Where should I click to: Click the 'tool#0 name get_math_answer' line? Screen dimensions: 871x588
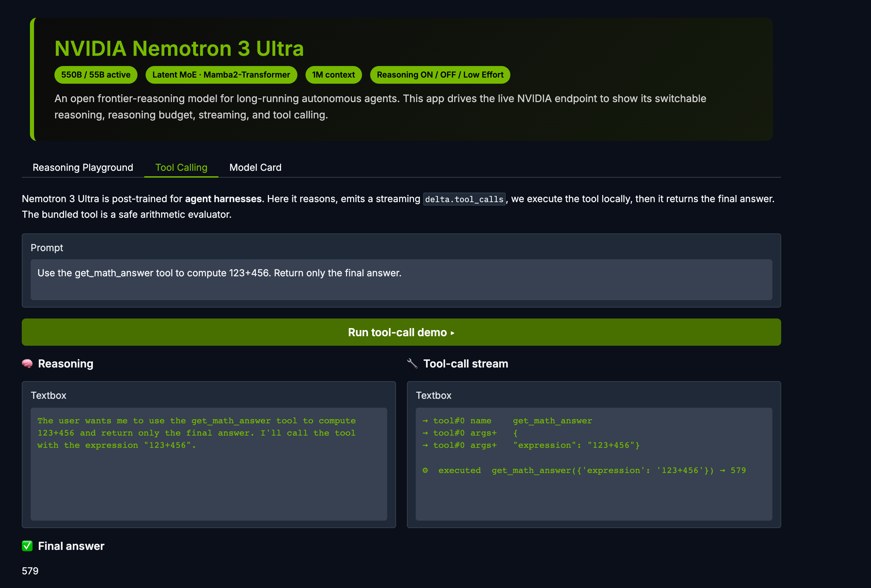pos(507,421)
